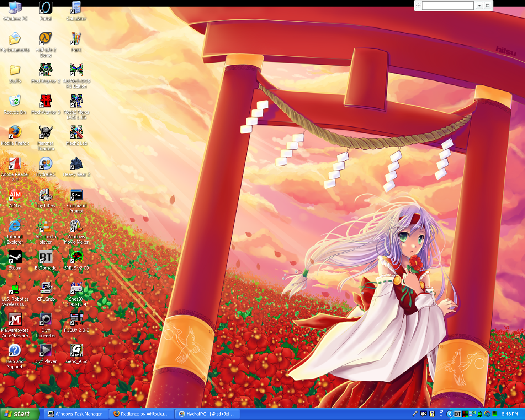The width and height of the screenshot is (525, 420).
Task: Select the Mercnet Titanium shortcut
Action: pyautogui.click(x=46, y=138)
